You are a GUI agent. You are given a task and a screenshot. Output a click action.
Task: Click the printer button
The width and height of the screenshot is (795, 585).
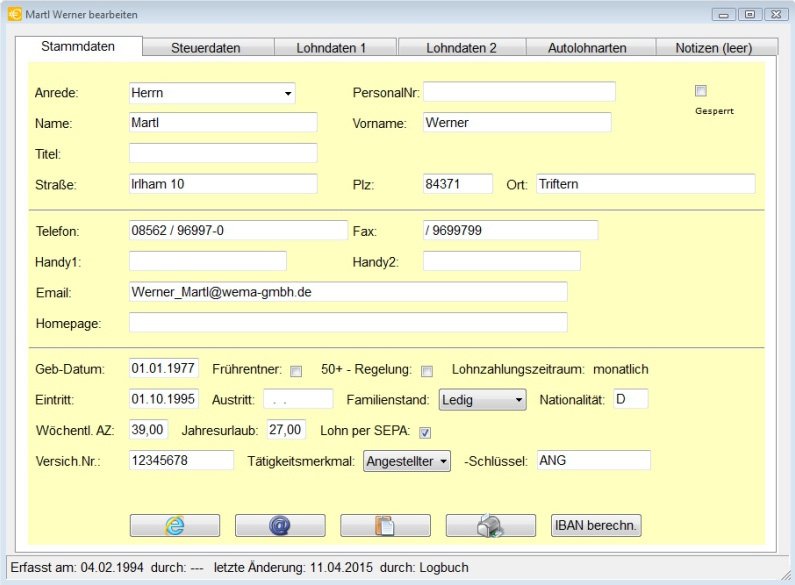(491, 525)
